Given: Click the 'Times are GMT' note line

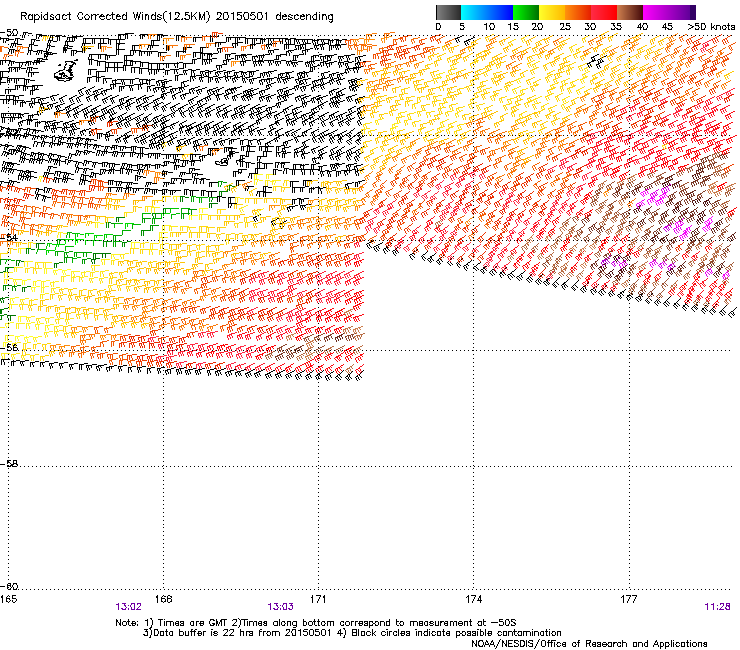Looking at the screenshot, I should 316,623.
